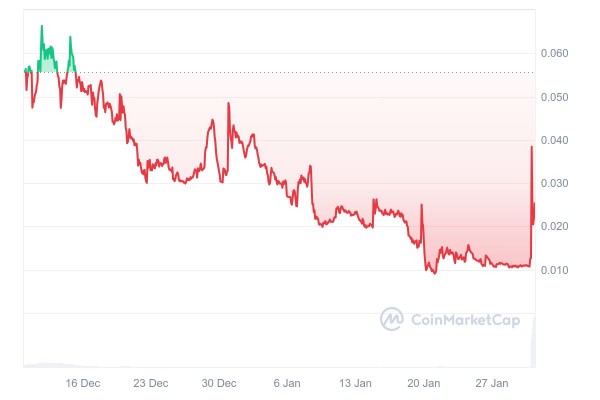Select the 16 Dec date label
Viewport: 600px width, 400px height.
click(x=82, y=383)
